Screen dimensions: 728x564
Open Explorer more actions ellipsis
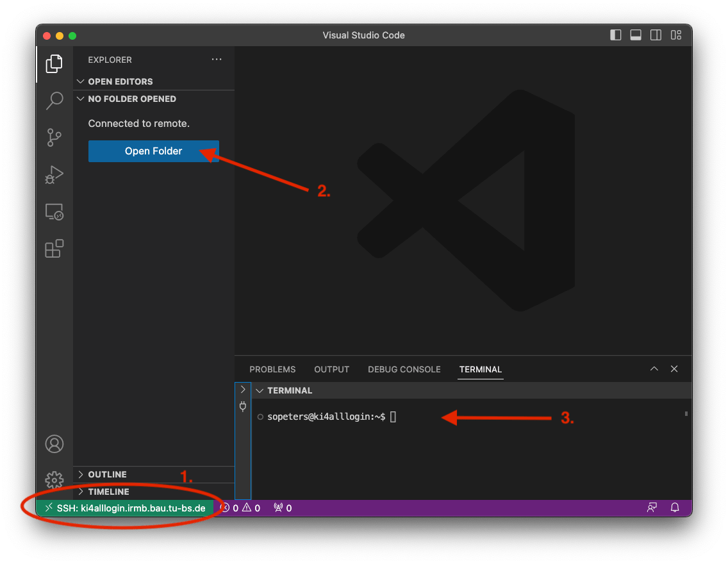point(217,60)
